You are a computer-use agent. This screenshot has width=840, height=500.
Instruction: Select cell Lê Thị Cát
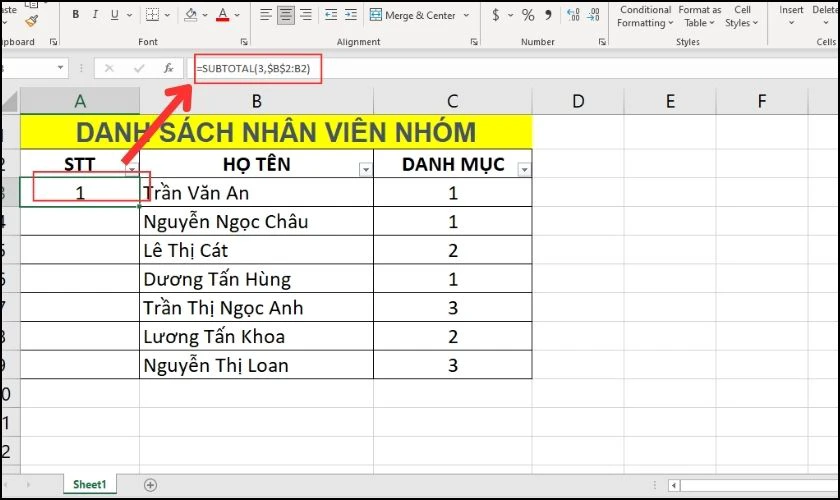tap(256, 250)
